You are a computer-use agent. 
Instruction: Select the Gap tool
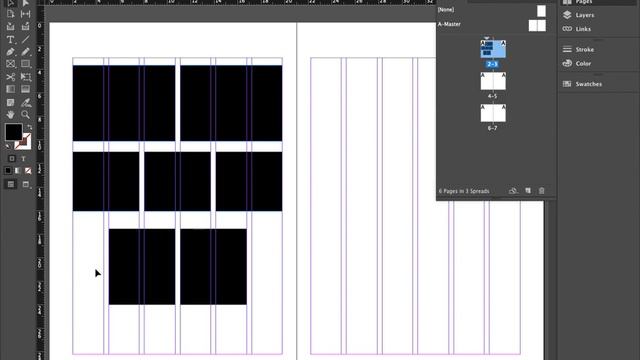(25, 14)
